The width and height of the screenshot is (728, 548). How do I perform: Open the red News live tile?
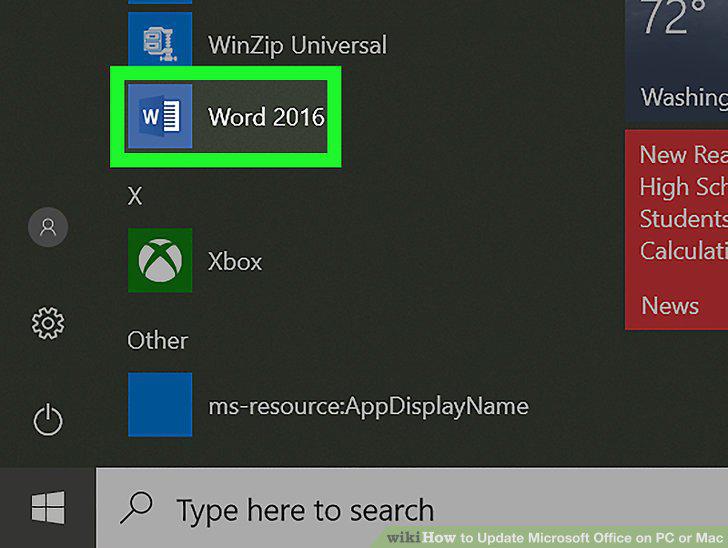[x=676, y=230]
